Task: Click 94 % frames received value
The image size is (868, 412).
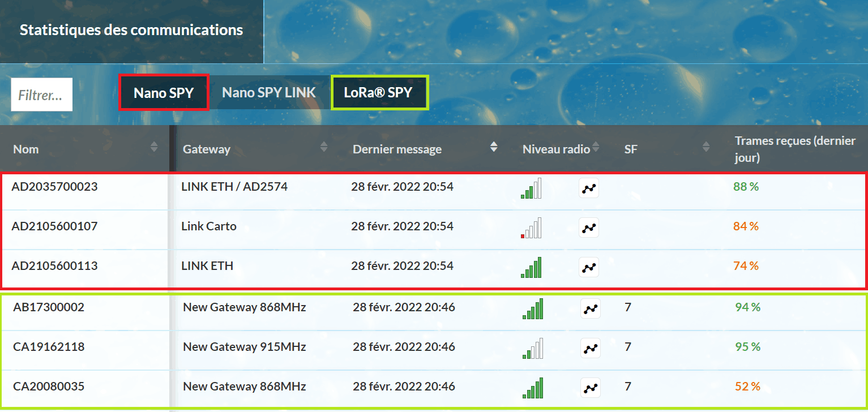Action: tap(748, 307)
